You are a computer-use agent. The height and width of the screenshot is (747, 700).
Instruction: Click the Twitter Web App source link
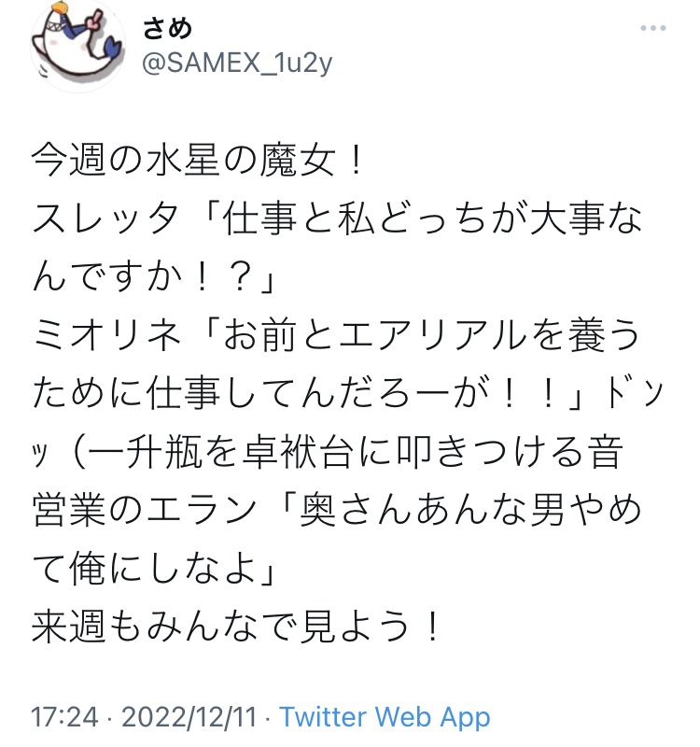click(385, 717)
